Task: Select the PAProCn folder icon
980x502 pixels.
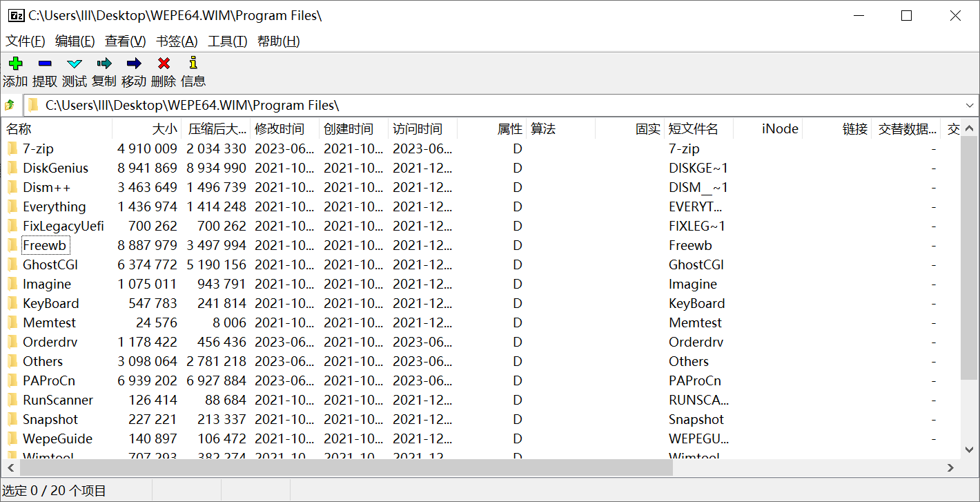Action: (x=13, y=380)
